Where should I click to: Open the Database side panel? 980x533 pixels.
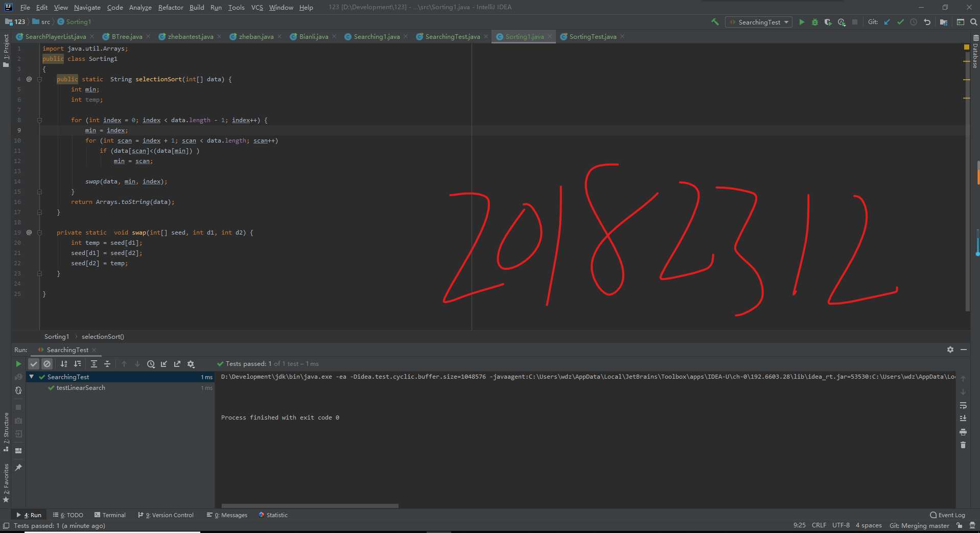pos(975,52)
